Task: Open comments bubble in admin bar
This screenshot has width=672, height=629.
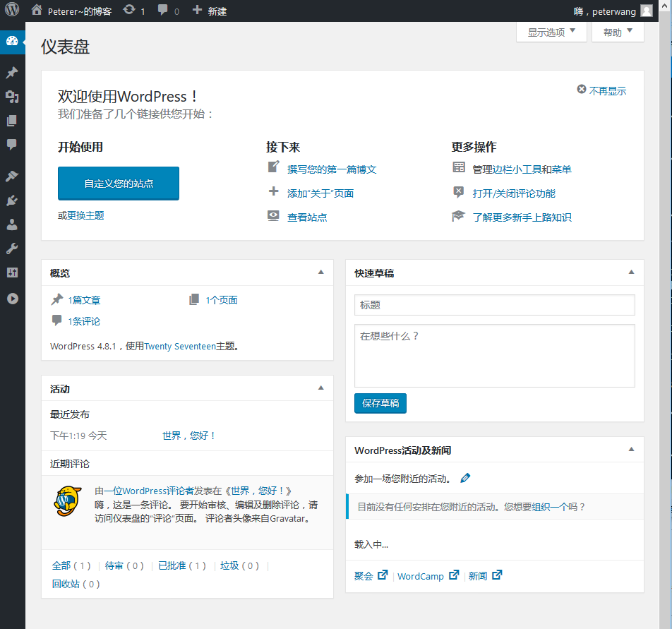Action: pos(162,10)
